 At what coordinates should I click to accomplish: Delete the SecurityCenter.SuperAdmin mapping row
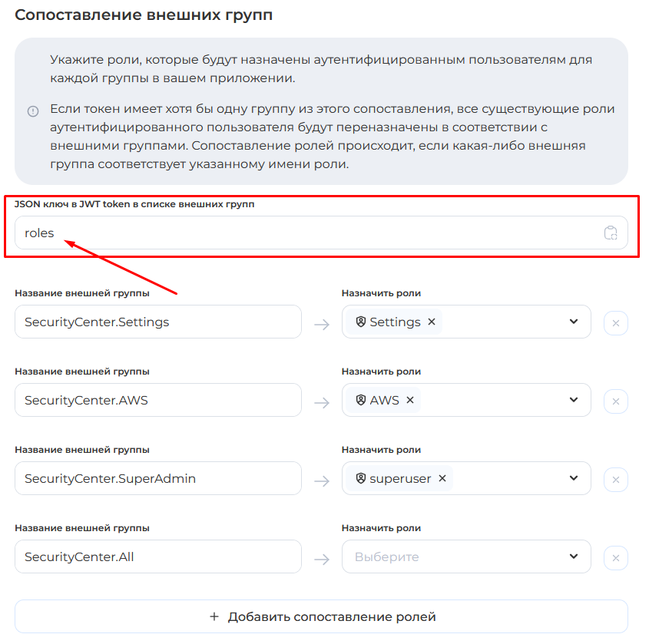coord(615,480)
